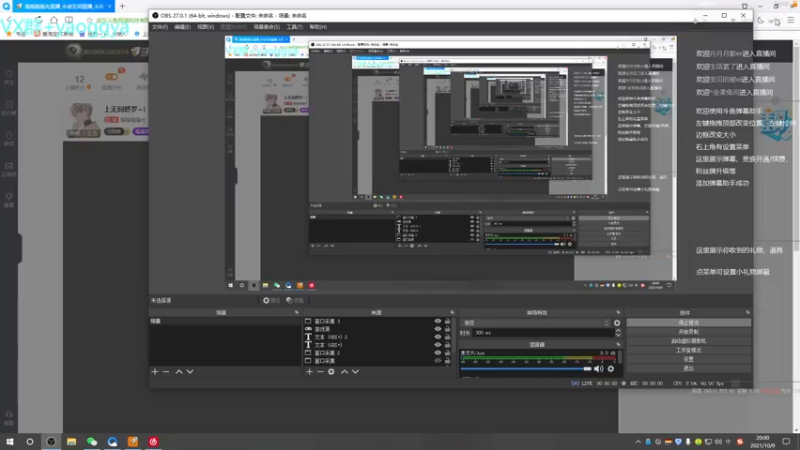
Task: Open source properties gear in sources toolbar
Action: 331,371
